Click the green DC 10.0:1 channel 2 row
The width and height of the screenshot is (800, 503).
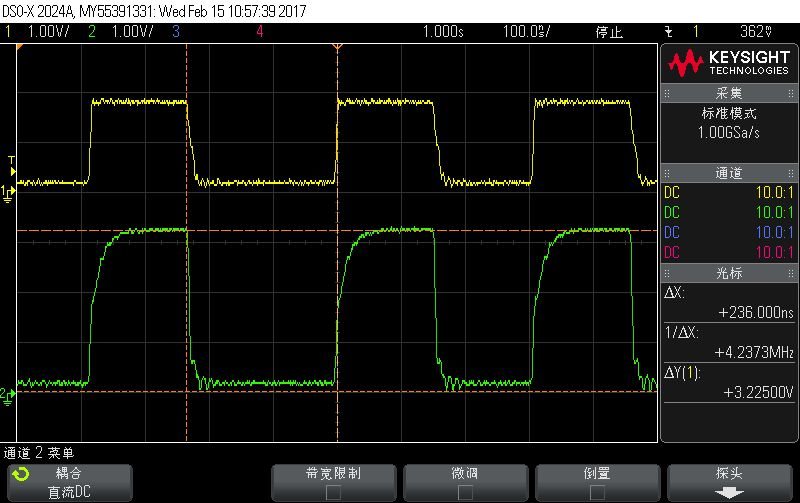point(729,212)
